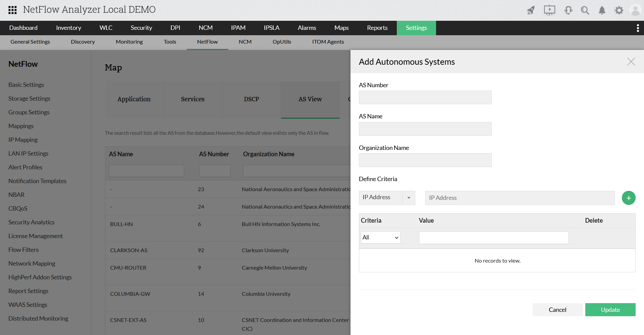Viewport: 644px width, 335px height.
Task: Open Flow Filters in the sidebar
Action: 23,250
